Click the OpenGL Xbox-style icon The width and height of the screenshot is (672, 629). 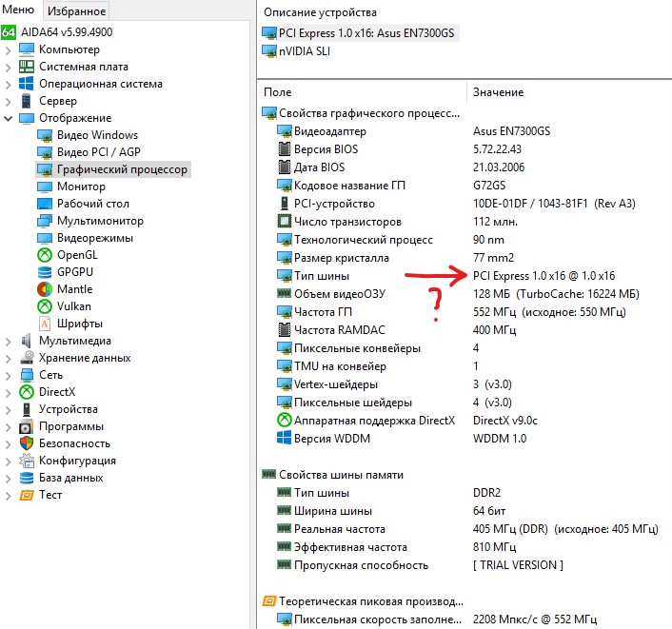click(x=45, y=255)
